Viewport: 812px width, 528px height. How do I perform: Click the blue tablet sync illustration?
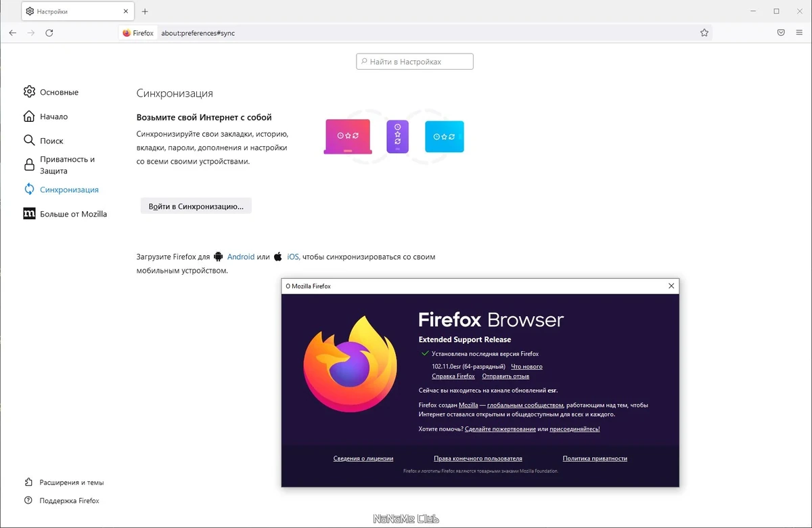(444, 136)
